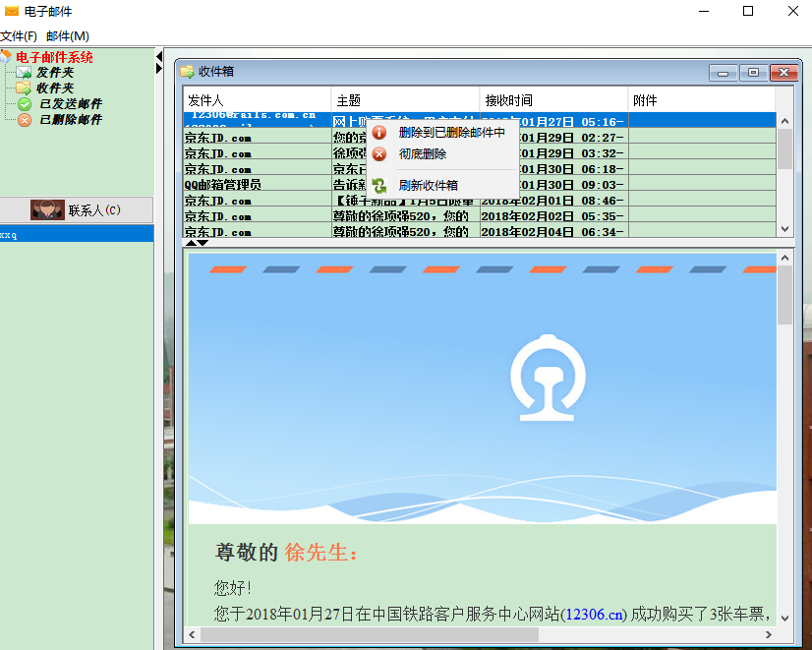The image size is (812, 650).
Task: Collapse preview pane with down splitter triangle
Action: click(203, 242)
